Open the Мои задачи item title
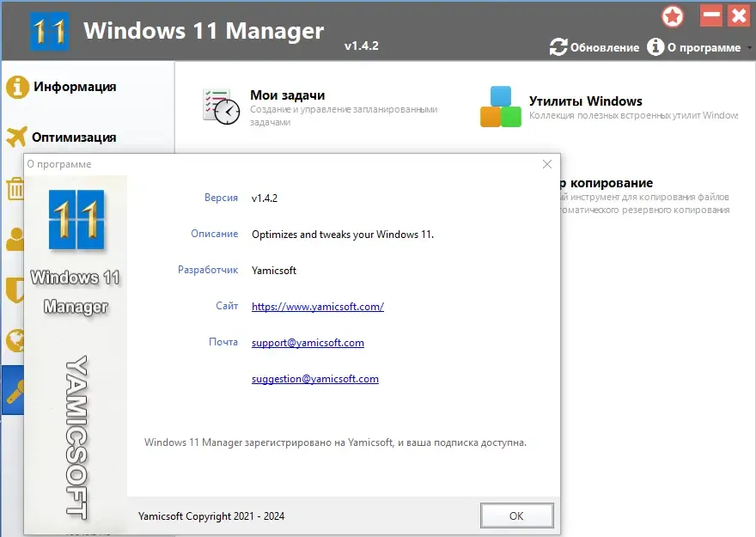The height and width of the screenshot is (537, 756). point(287,95)
